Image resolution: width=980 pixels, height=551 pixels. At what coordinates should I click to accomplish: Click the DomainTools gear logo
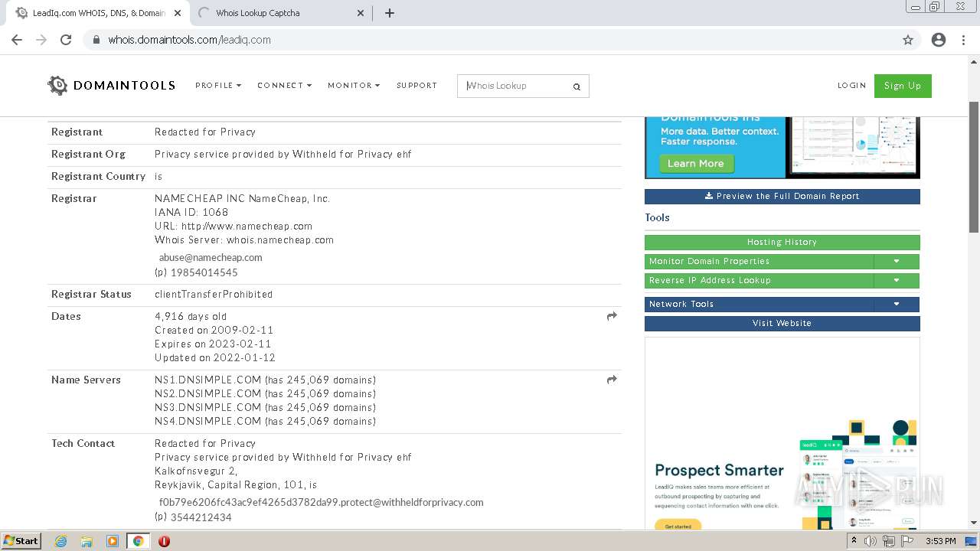pos(57,86)
